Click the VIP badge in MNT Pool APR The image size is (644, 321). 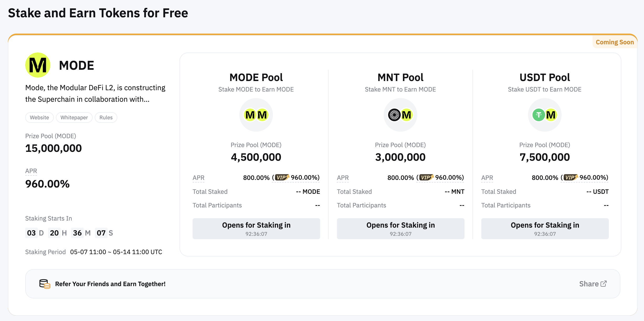(426, 178)
